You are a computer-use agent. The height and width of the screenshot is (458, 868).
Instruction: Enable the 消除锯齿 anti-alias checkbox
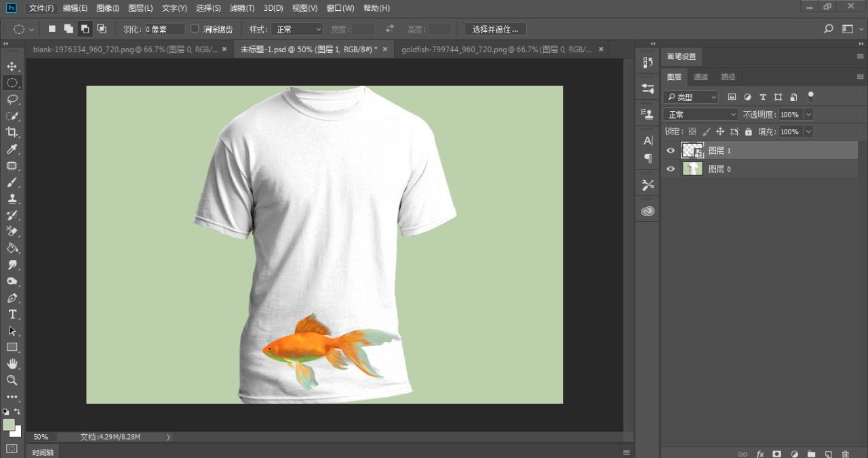(x=195, y=29)
